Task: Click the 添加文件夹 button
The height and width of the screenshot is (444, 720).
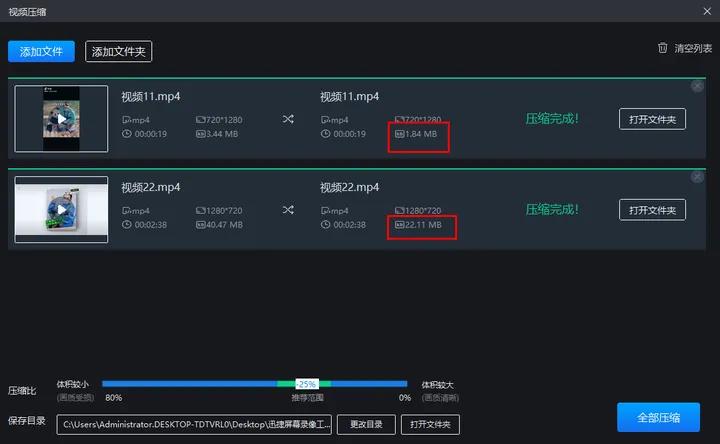Action: (x=118, y=51)
